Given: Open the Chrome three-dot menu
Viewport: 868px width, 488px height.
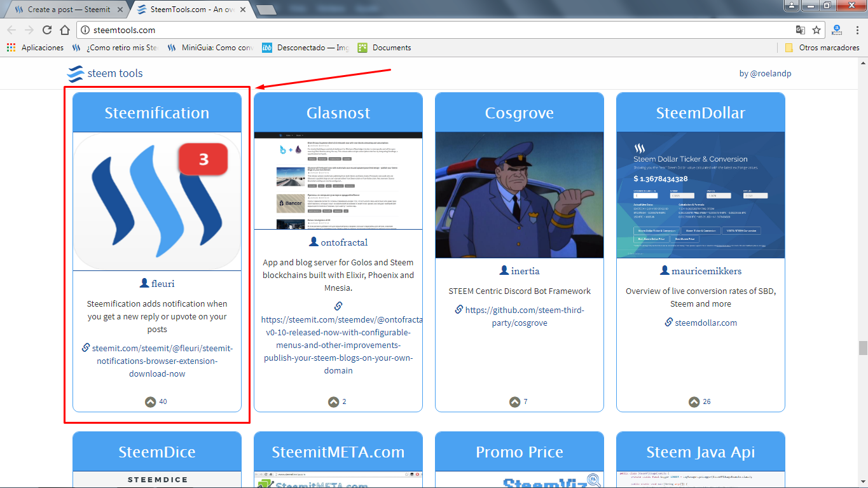Looking at the screenshot, I should [856, 30].
